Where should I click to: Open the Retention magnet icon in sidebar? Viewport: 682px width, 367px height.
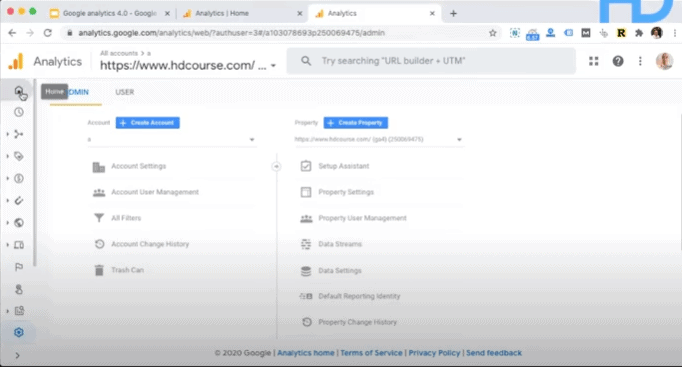click(x=19, y=200)
